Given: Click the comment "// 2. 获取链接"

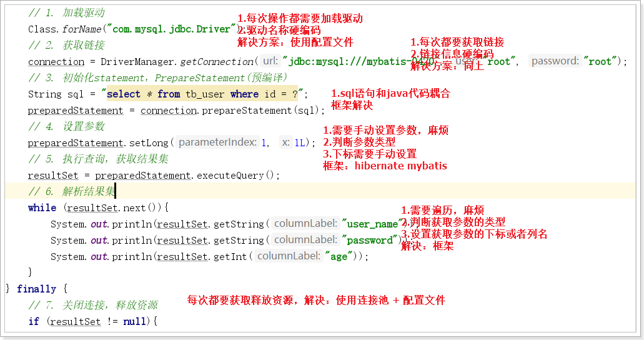Looking at the screenshot, I should tap(67, 45).
